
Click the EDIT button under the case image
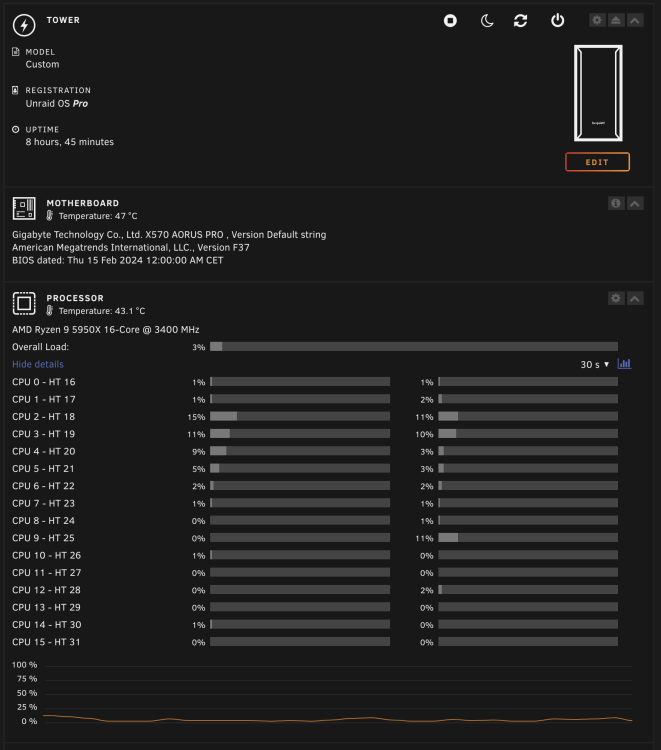597,162
